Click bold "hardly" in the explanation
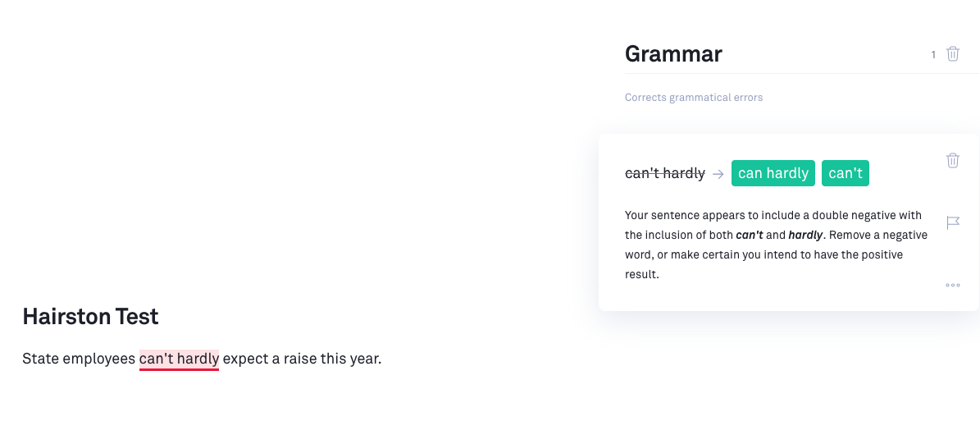 point(805,235)
